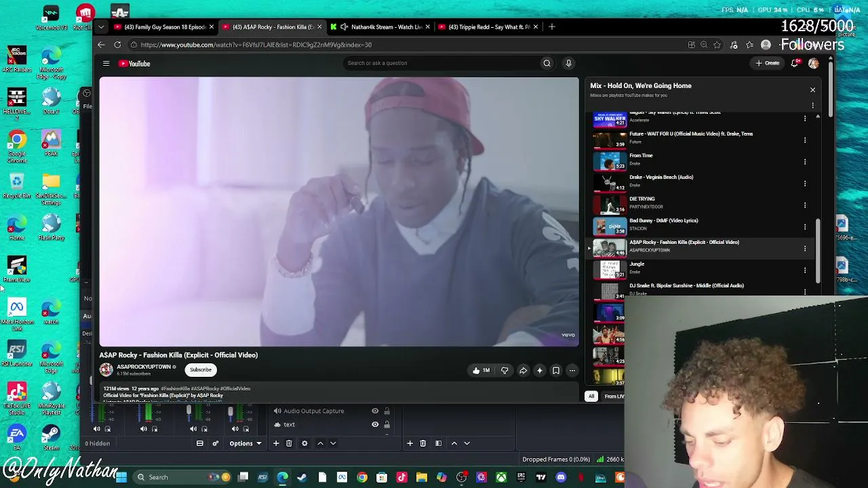The height and width of the screenshot is (488, 868).
Task: Move source up with OBS up chevron
Action: [320, 443]
